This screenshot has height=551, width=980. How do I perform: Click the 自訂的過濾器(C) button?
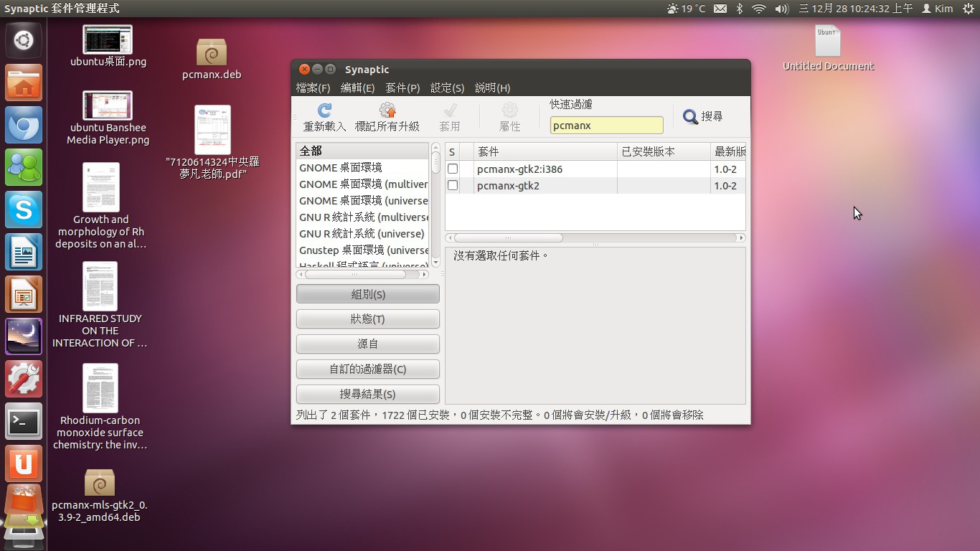[x=368, y=369]
